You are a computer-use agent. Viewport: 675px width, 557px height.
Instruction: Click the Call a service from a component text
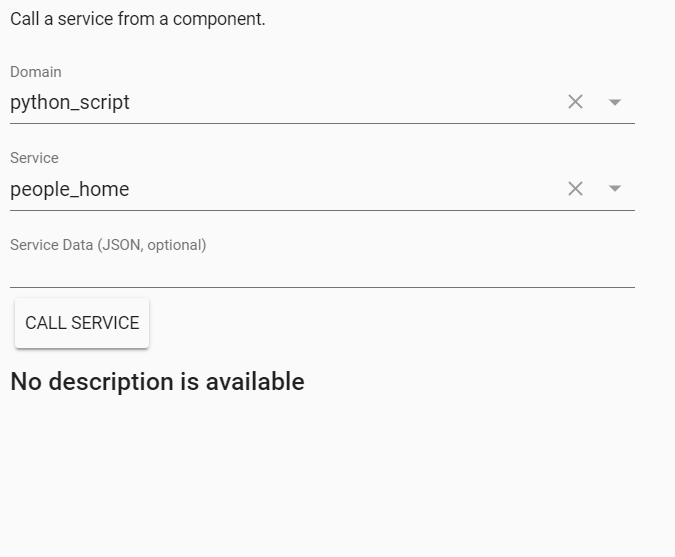138,19
